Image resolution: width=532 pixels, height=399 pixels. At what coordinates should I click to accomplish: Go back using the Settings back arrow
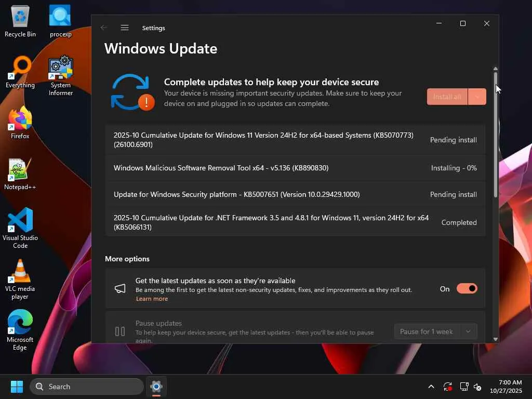pos(104,28)
